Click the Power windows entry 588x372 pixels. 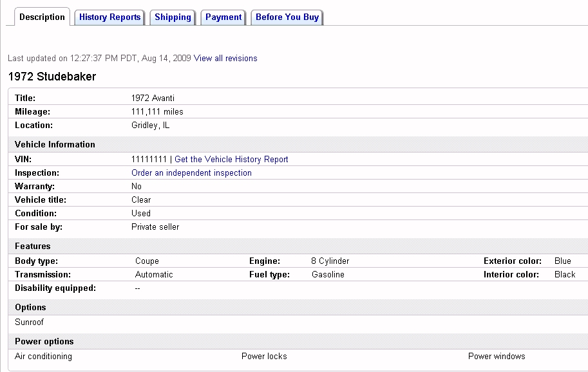tap(497, 357)
